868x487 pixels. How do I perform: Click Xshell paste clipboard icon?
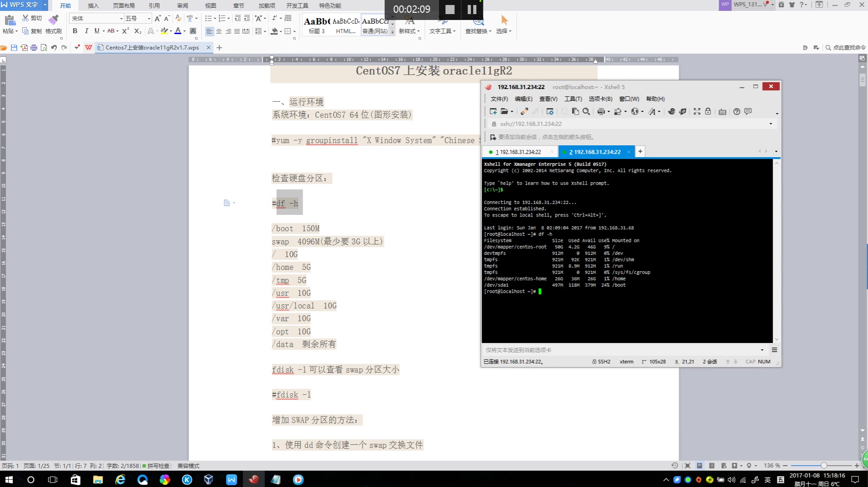pyautogui.click(x=575, y=111)
